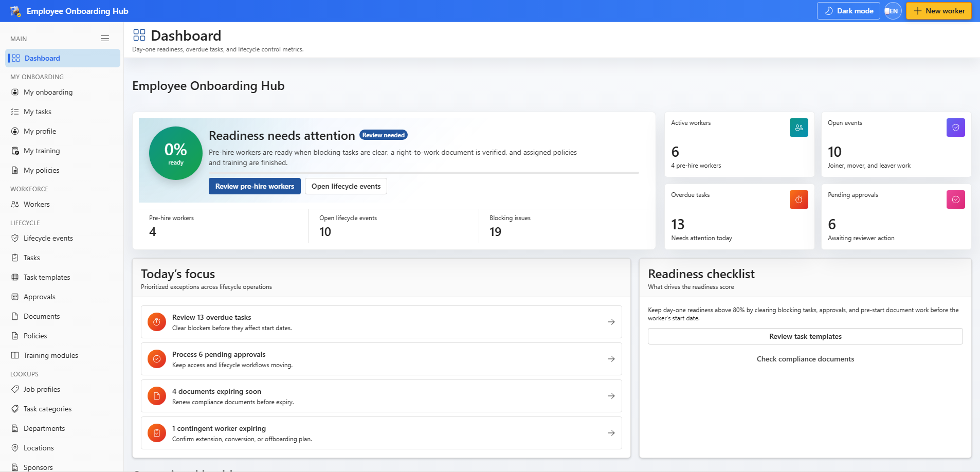
Task: Click the Overdue tasks card
Action: pyautogui.click(x=739, y=216)
